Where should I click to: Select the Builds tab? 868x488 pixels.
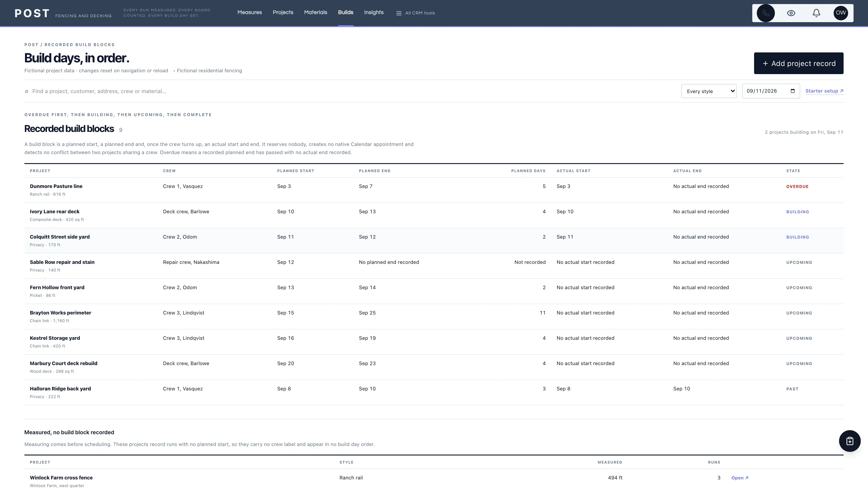tap(346, 12)
